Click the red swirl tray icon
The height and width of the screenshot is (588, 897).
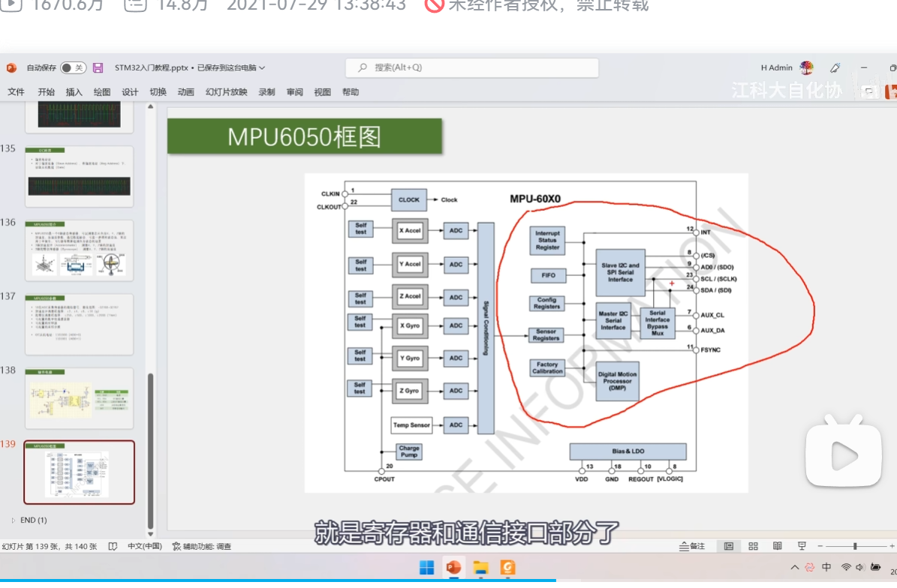tap(809, 568)
